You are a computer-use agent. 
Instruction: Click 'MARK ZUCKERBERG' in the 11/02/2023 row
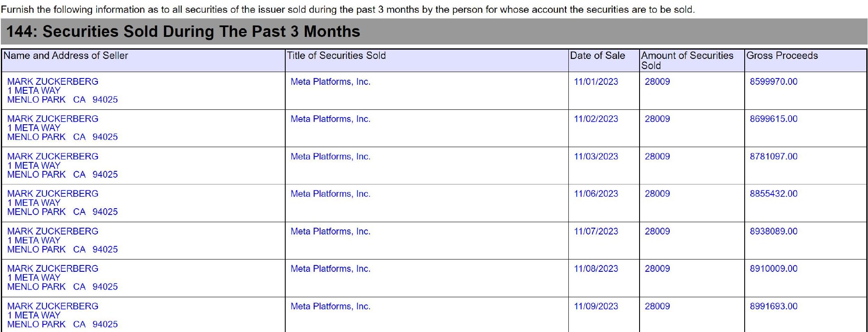coord(53,119)
